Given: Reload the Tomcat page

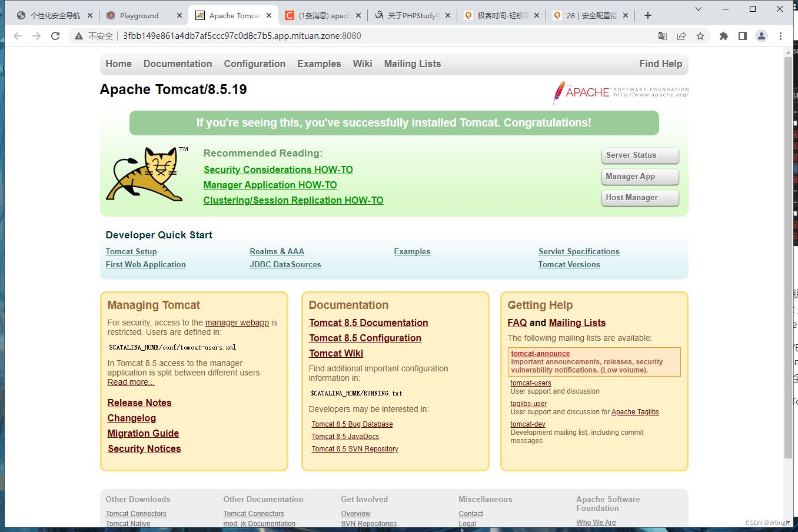Looking at the screenshot, I should [x=55, y=36].
